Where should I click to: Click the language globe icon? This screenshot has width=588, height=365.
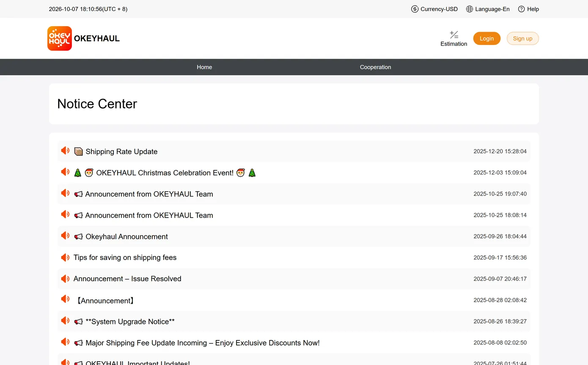[x=470, y=9]
